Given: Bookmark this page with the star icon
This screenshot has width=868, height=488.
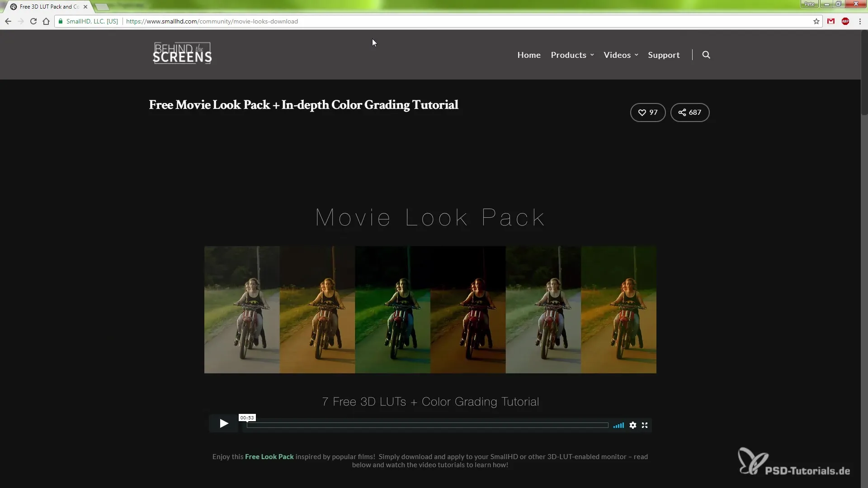Looking at the screenshot, I should (x=816, y=21).
